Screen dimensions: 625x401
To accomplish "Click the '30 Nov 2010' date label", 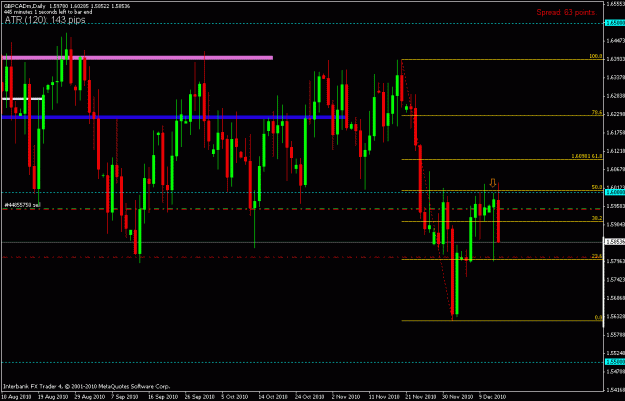I will tap(458, 397).
